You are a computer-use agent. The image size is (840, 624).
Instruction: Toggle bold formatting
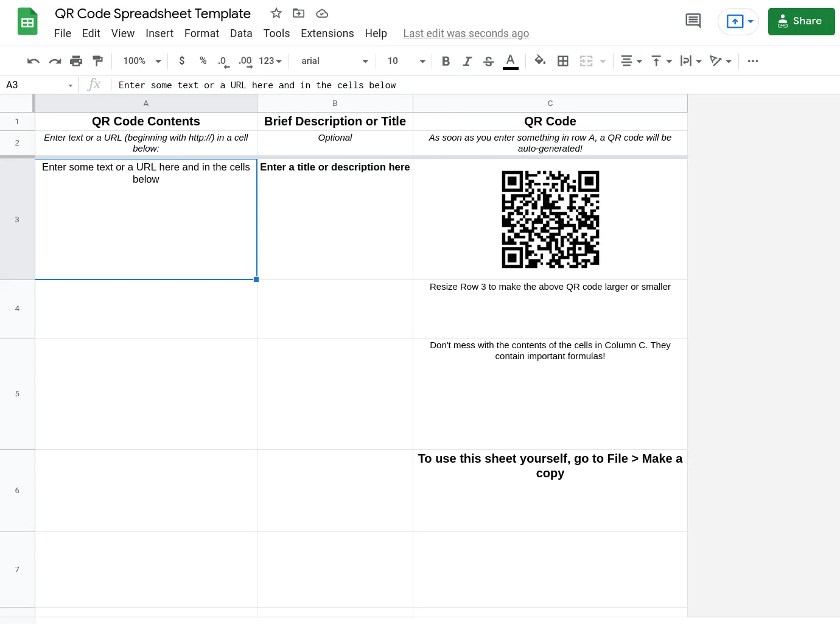[x=446, y=61]
